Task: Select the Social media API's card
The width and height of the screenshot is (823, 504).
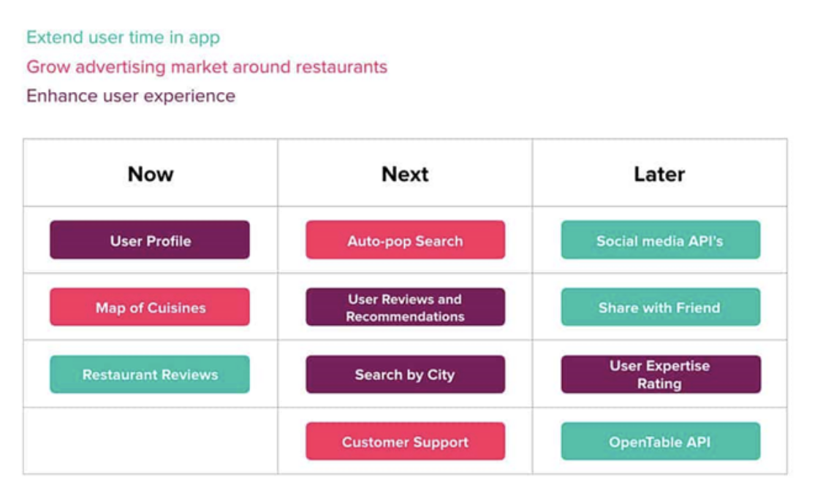Action: pyautogui.click(x=660, y=240)
